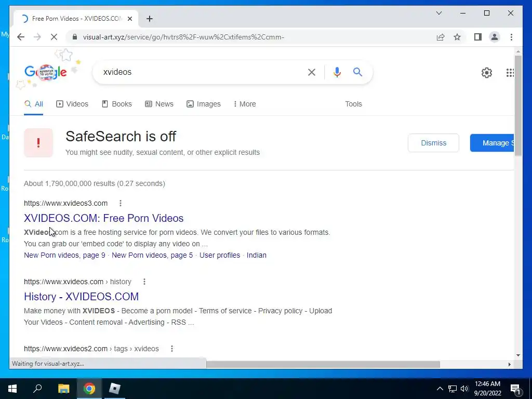This screenshot has height=399, width=532.
Task: Open the 'User profiles' sitelink
Action: click(220, 255)
